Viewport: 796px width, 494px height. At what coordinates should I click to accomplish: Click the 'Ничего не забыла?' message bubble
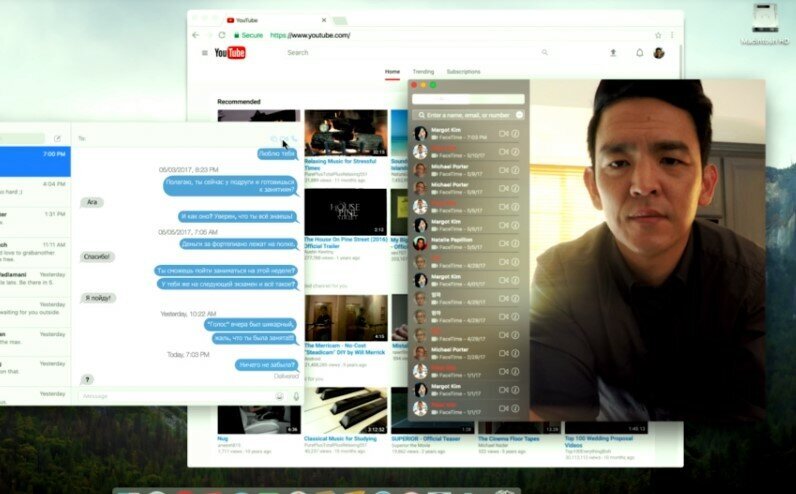click(267, 365)
